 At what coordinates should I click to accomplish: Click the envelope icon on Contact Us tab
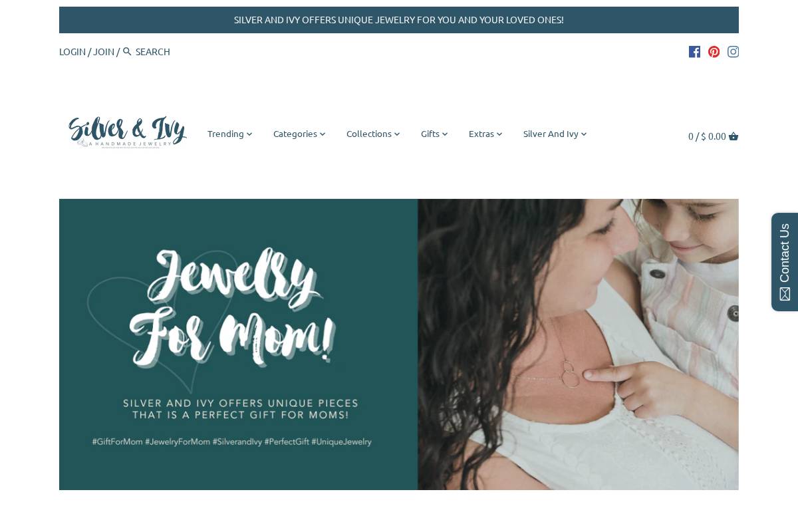[785, 294]
